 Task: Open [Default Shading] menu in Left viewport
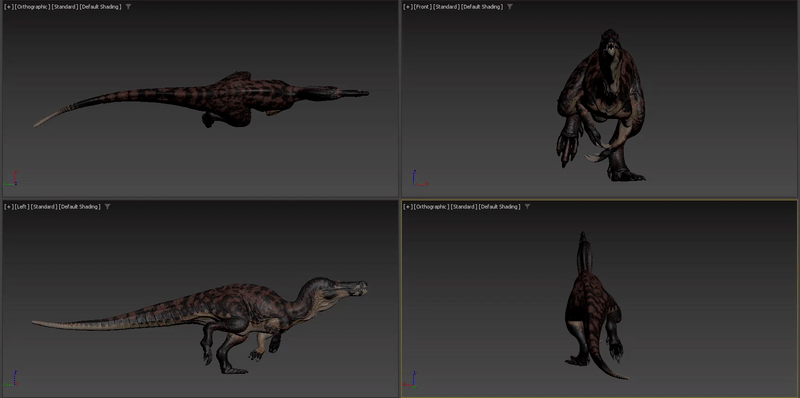(79, 207)
